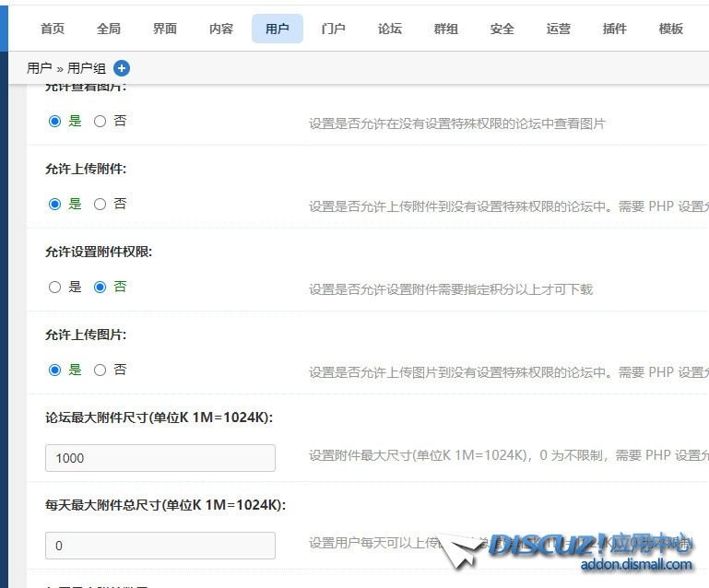Open the 插件 tab
This screenshot has width=709, height=588.
[x=615, y=29]
